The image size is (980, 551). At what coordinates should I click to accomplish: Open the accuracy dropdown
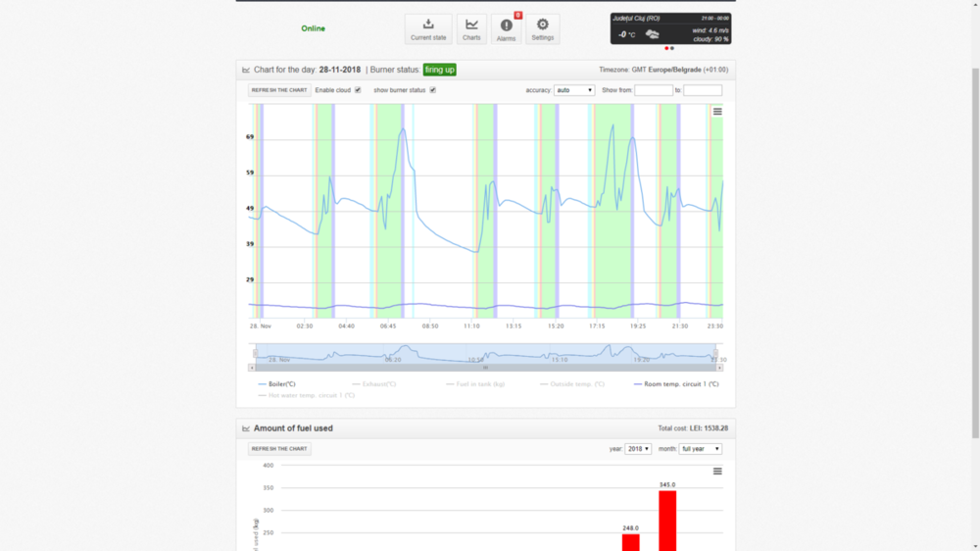[x=574, y=90]
